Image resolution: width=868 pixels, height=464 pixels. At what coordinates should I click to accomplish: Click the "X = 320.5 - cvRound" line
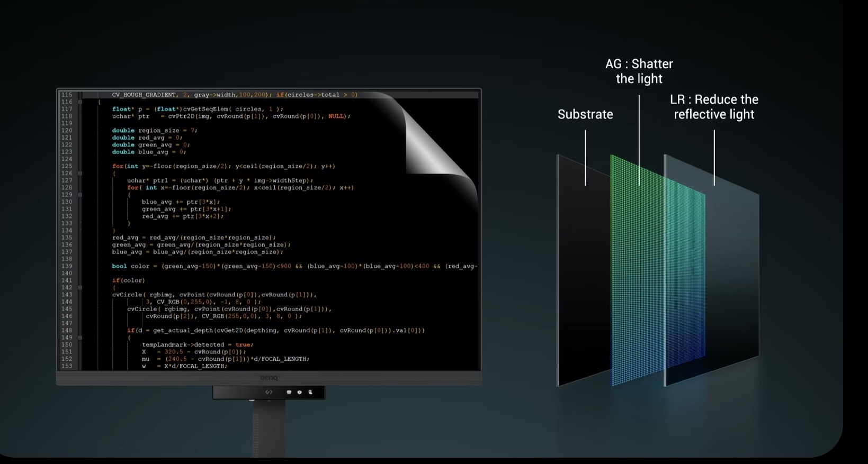click(x=194, y=352)
